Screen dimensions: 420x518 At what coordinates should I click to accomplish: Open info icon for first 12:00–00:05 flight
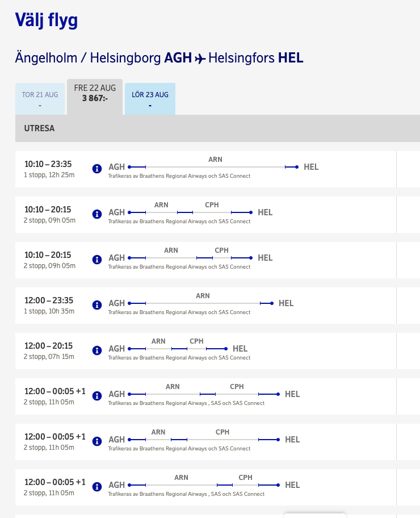click(x=96, y=395)
